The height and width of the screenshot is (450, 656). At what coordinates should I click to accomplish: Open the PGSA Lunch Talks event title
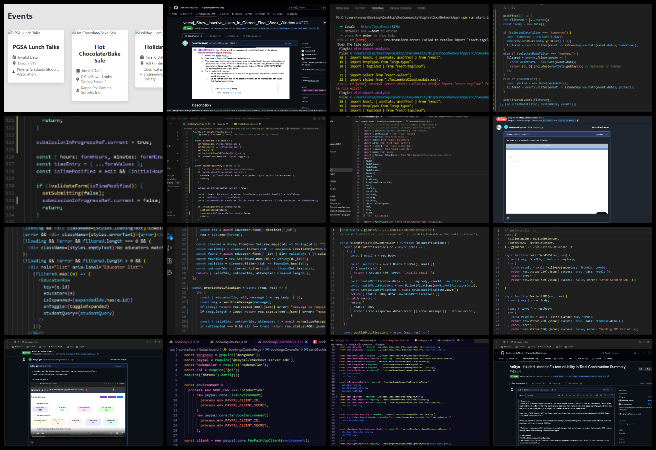[35, 46]
